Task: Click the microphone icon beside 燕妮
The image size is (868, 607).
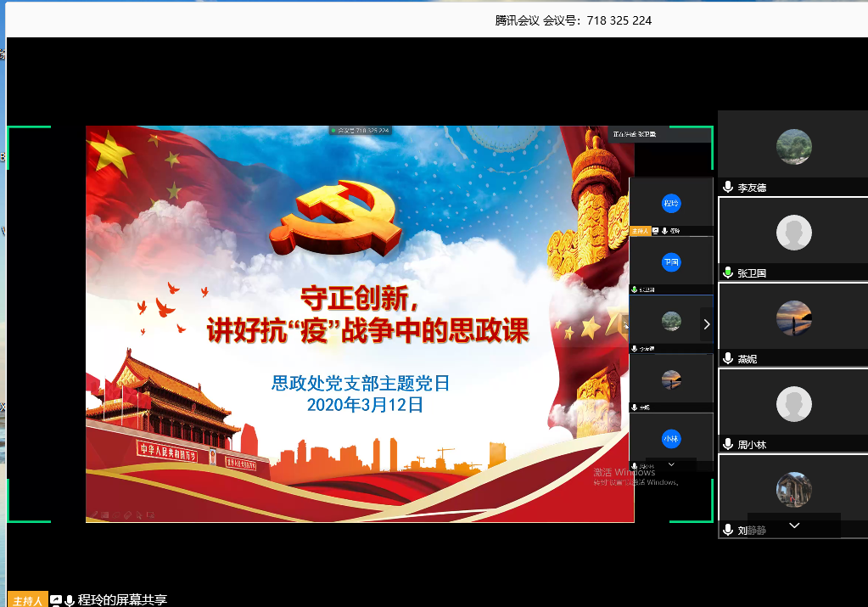Action: click(727, 359)
